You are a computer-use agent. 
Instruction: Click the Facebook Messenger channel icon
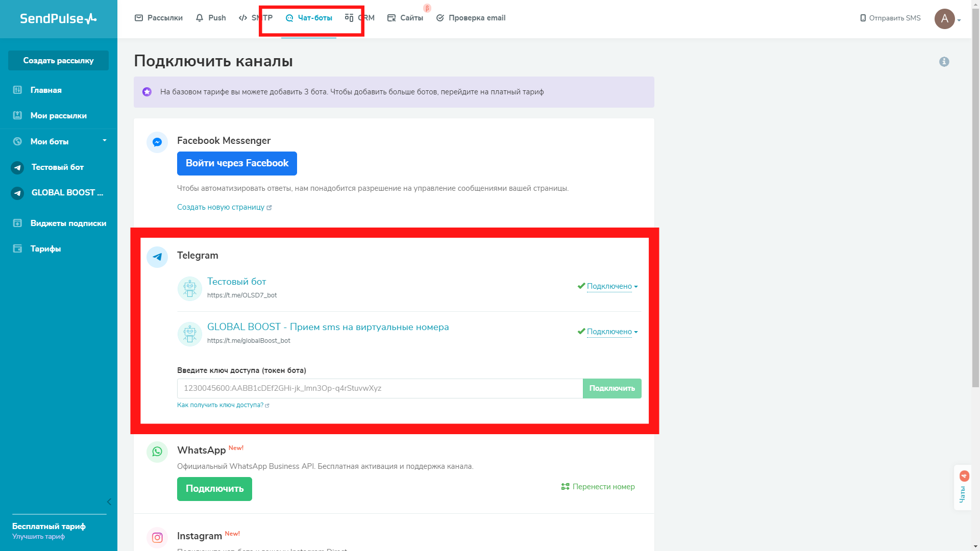coord(157,142)
